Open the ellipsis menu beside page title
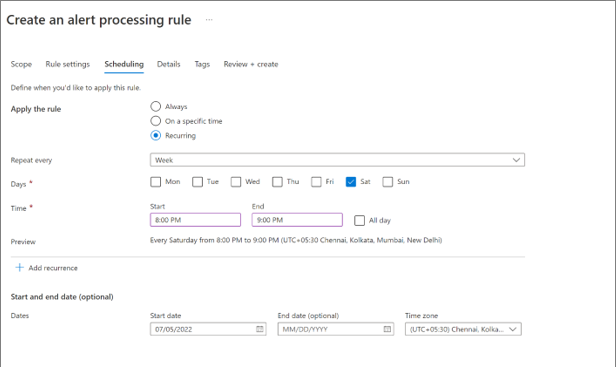This screenshot has width=616, height=367. point(209,20)
